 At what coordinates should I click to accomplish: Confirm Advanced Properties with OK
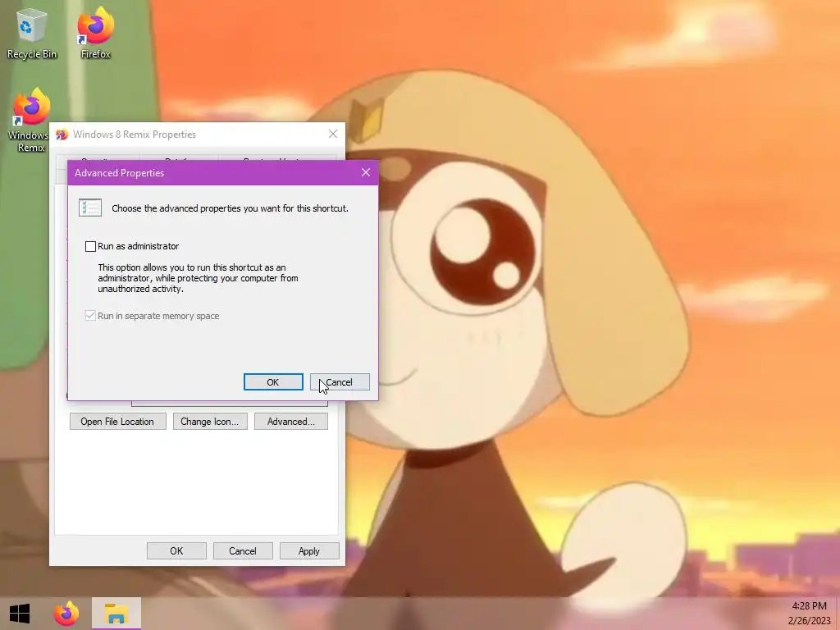[x=273, y=382]
